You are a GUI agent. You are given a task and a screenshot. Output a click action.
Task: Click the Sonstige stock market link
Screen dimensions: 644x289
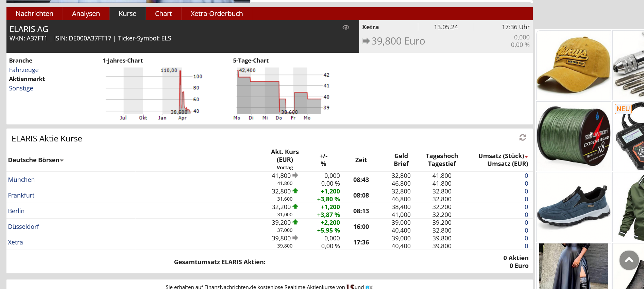tap(21, 88)
